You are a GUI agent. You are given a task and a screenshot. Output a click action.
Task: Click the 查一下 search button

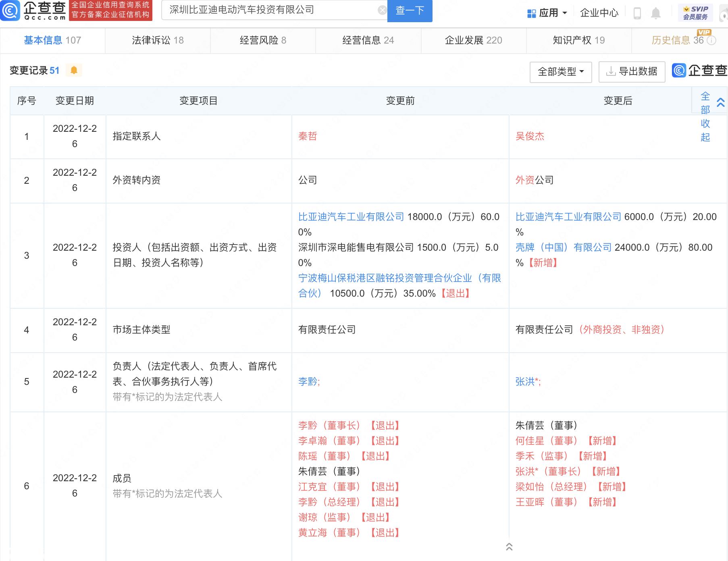pos(410,11)
